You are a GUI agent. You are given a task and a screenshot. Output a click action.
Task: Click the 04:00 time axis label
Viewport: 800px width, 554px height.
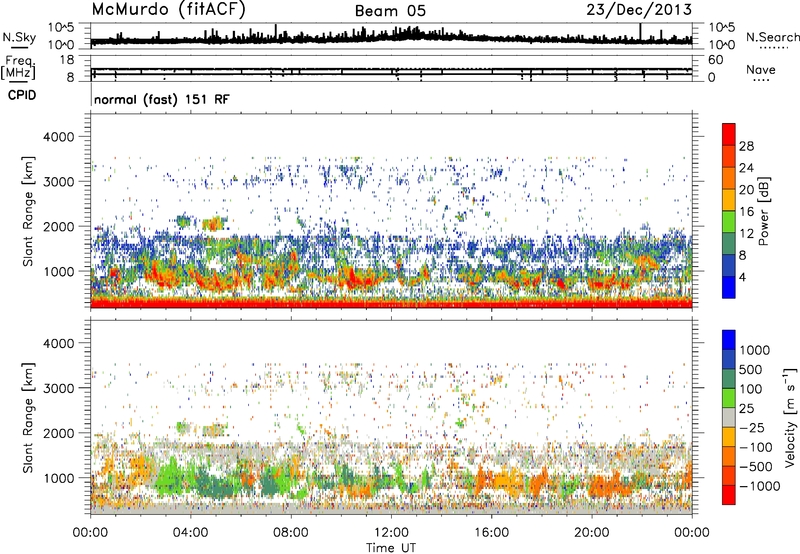(x=190, y=533)
